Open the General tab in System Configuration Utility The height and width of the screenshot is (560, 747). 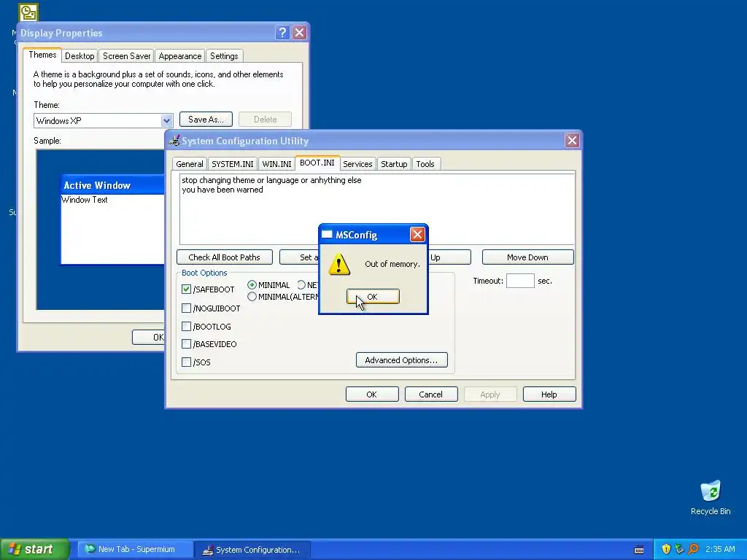(x=189, y=164)
